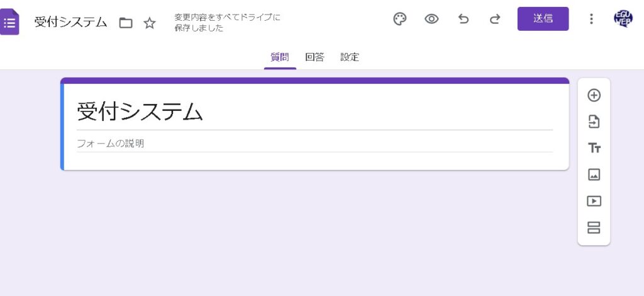Add a new question with plus icon
Viewport: 644px width, 296px height.
(594, 95)
